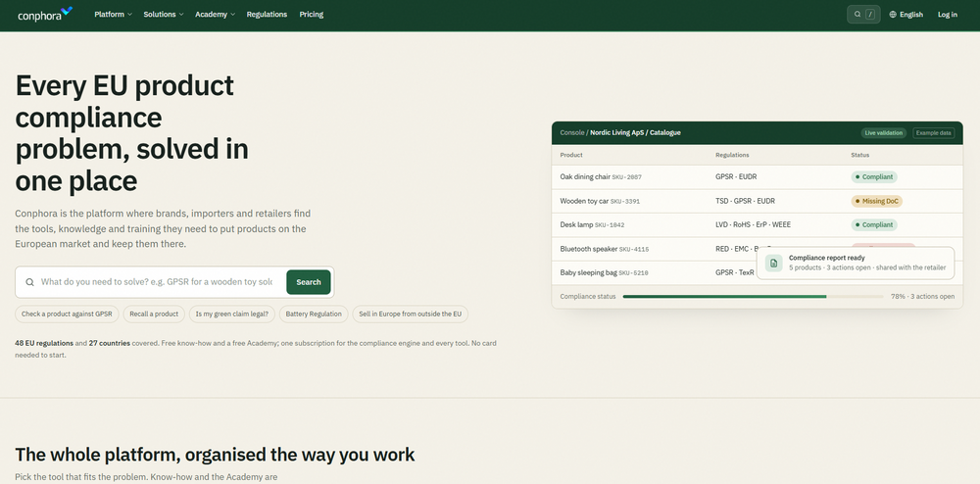This screenshot has height=484, width=980.
Task: Click '78% · 3 actions open' text
Action: click(922, 297)
